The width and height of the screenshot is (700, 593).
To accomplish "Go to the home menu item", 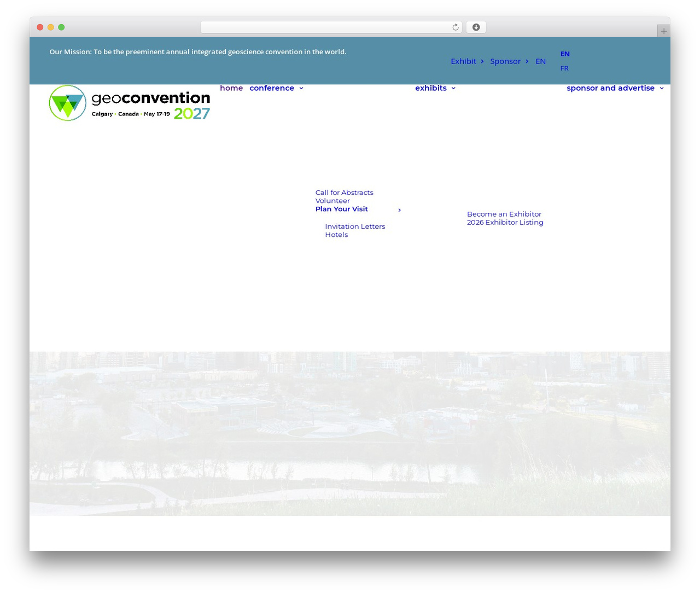I will (x=231, y=88).
